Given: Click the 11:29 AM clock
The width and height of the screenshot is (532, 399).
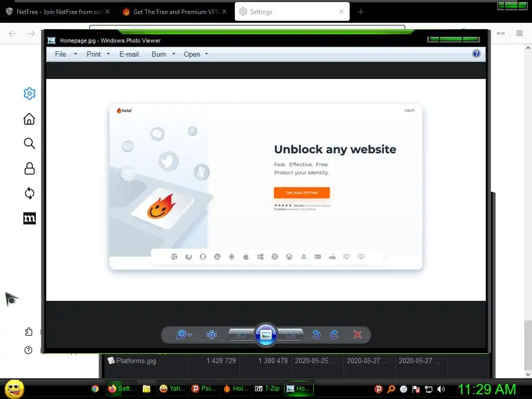Looking at the screenshot, I should click(x=487, y=389).
